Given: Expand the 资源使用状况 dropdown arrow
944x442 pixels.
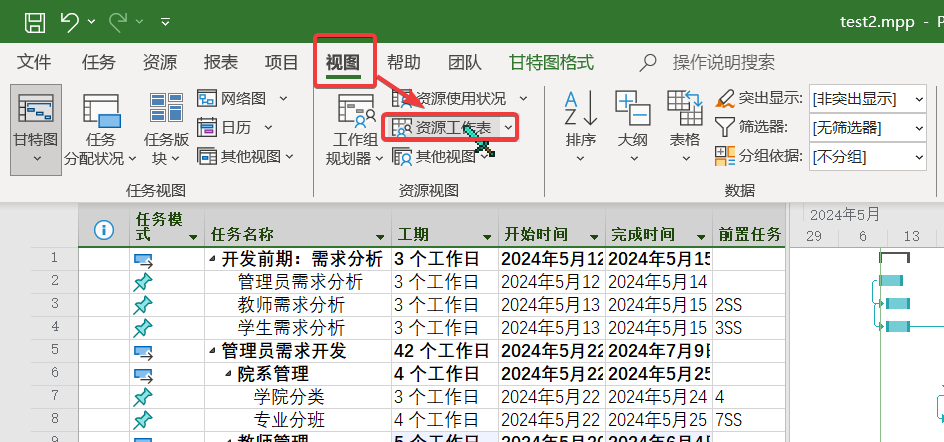Looking at the screenshot, I should (x=523, y=98).
